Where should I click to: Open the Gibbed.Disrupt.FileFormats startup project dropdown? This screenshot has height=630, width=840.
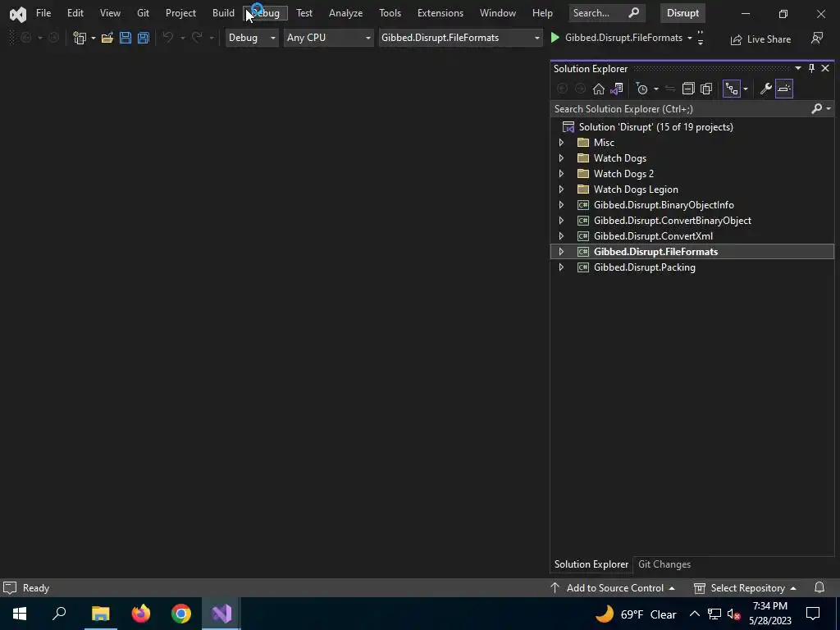click(x=461, y=38)
